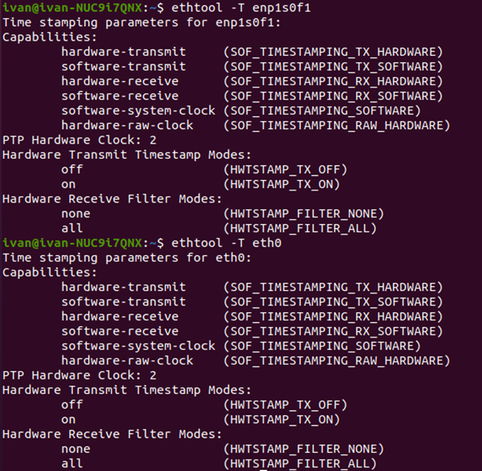Click first 'Hardware Transmit Timestamp Modes:' heading
Viewport: 482px width, 471px height.
tap(127, 155)
